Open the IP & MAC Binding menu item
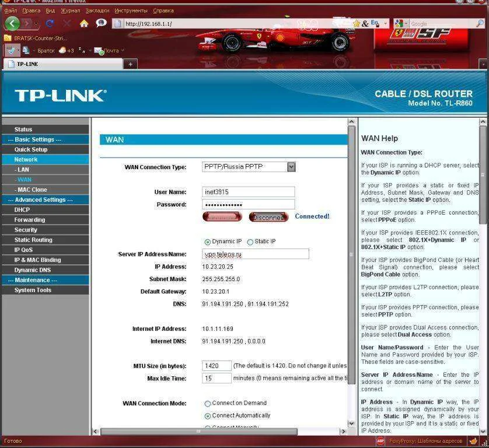The height and width of the screenshot is (448, 489). click(45, 260)
